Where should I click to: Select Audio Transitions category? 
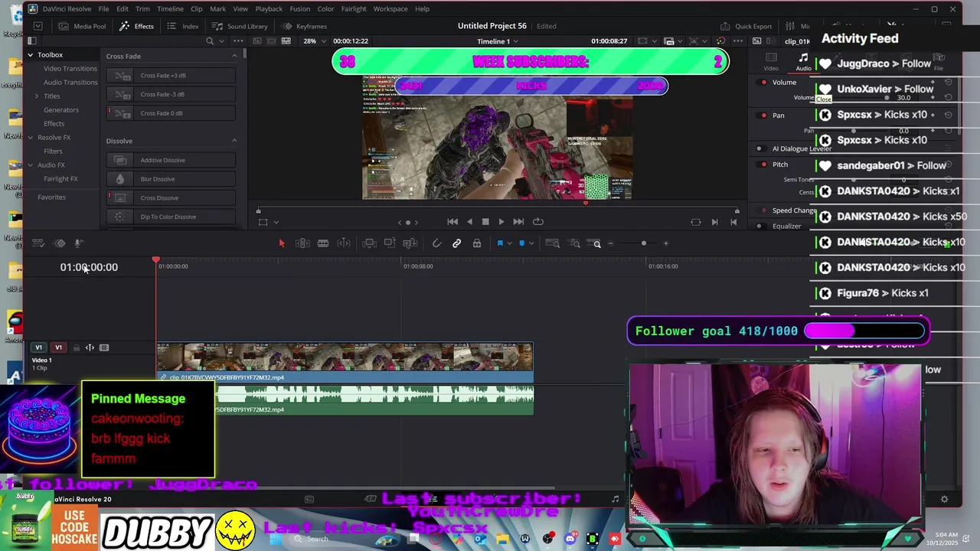coord(70,83)
